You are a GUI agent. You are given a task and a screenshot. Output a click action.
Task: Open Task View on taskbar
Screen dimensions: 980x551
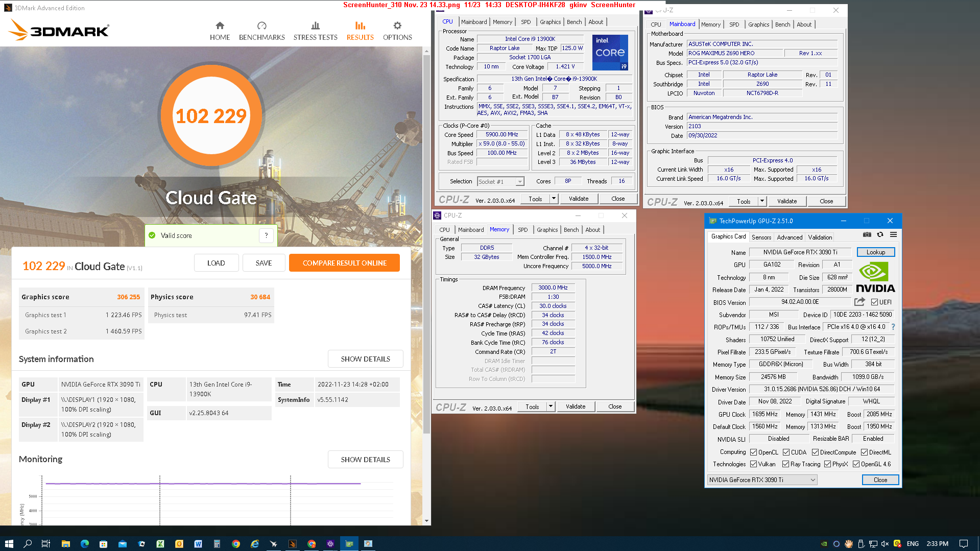(x=45, y=543)
